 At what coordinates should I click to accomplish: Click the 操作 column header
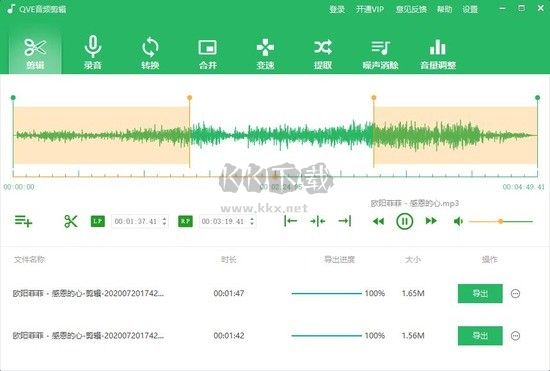[x=489, y=259]
